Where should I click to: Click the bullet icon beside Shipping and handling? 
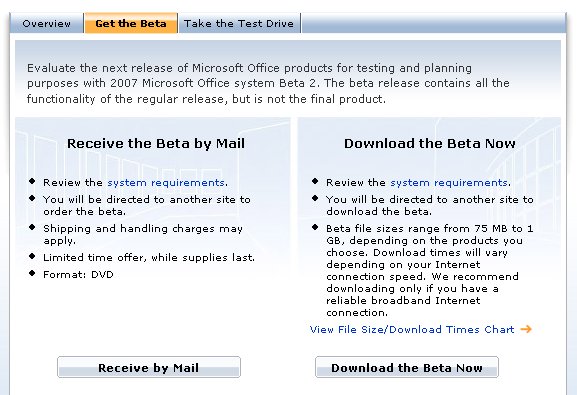[32, 227]
